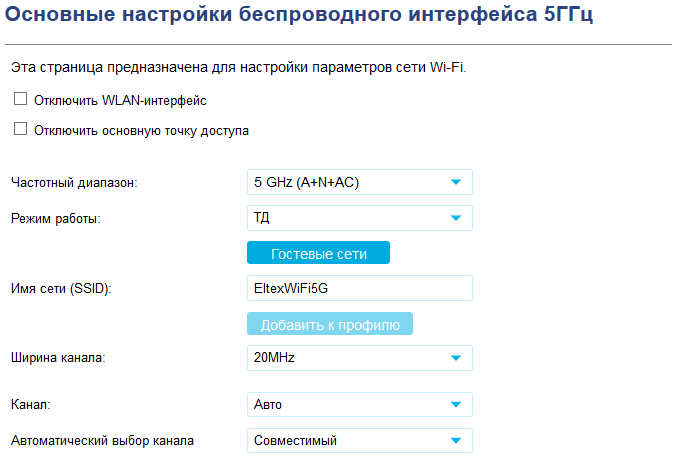Click the Отключить WLAN-интерфейс label text
Viewport: 680px width, 459px height.
pos(120,101)
